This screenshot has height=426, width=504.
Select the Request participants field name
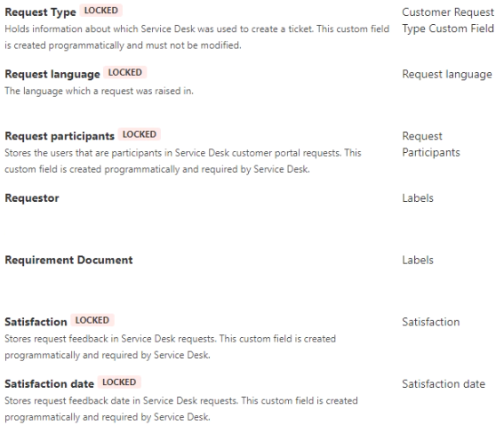[60, 136]
